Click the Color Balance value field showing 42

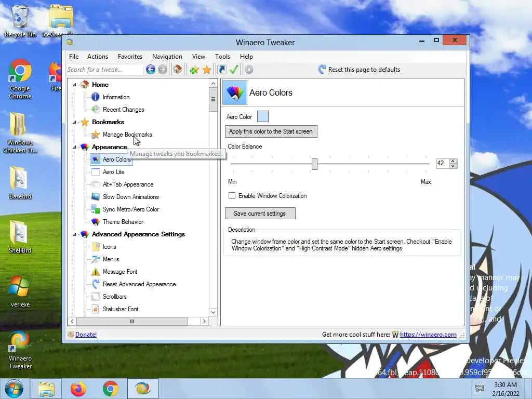click(x=443, y=164)
